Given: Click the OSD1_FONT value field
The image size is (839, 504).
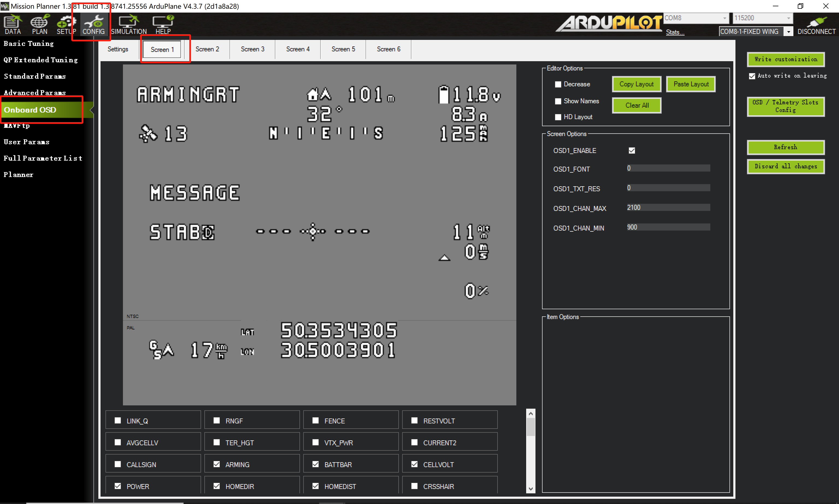Looking at the screenshot, I should pyautogui.click(x=668, y=168).
